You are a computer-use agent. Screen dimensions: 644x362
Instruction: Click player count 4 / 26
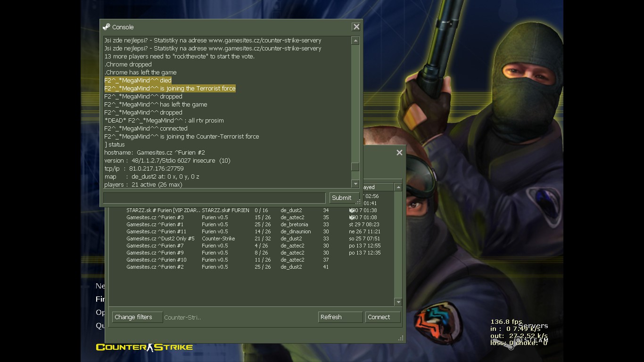(261, 246)
